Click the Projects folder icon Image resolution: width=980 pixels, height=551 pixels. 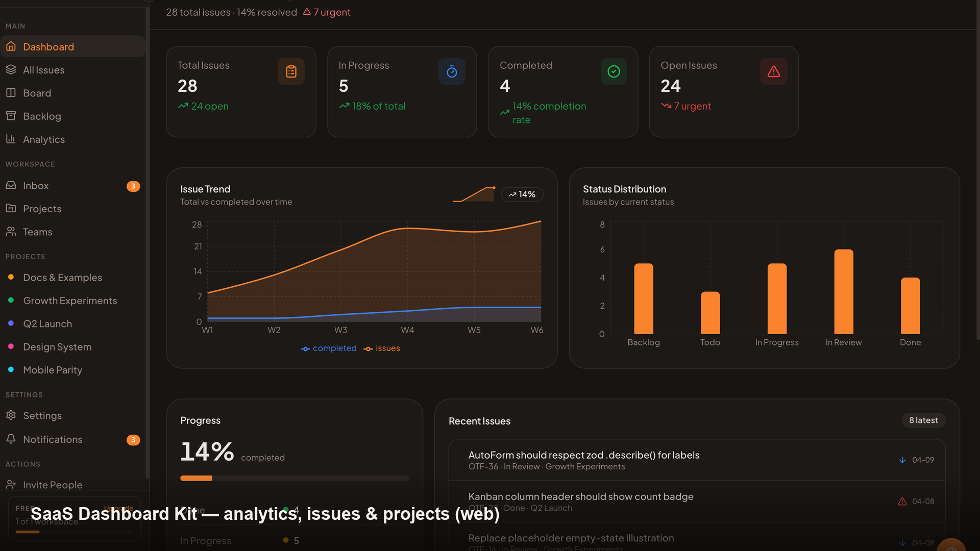pyautogui.click(x=11, y=208)
